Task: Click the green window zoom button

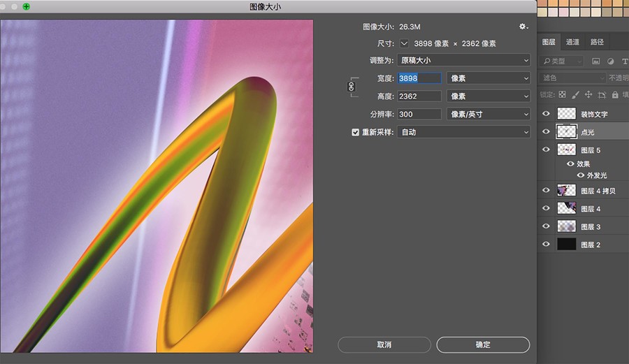Action: tap(26, 6)
